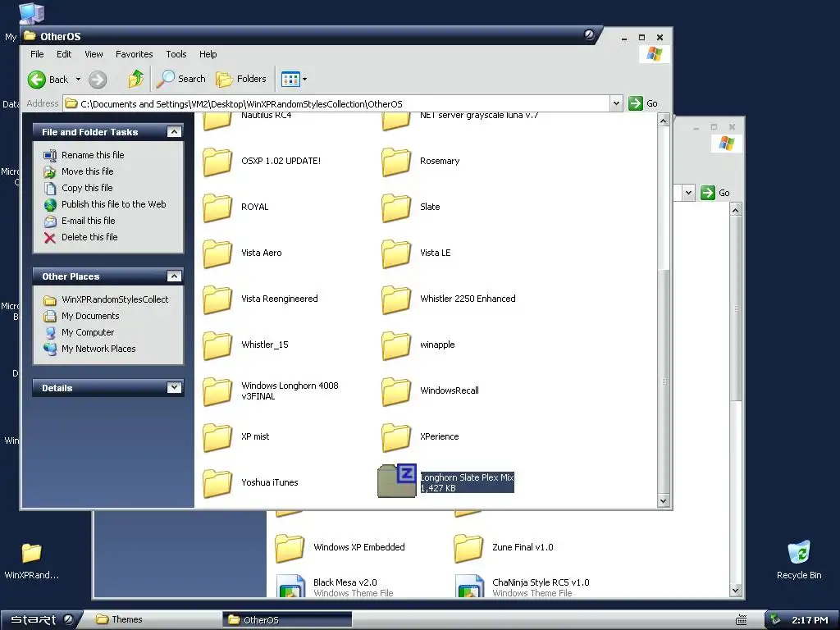Click the OtherOS vertical scrollbar thumb
This screenshot has height=630, width=840.
pos(663,381)
